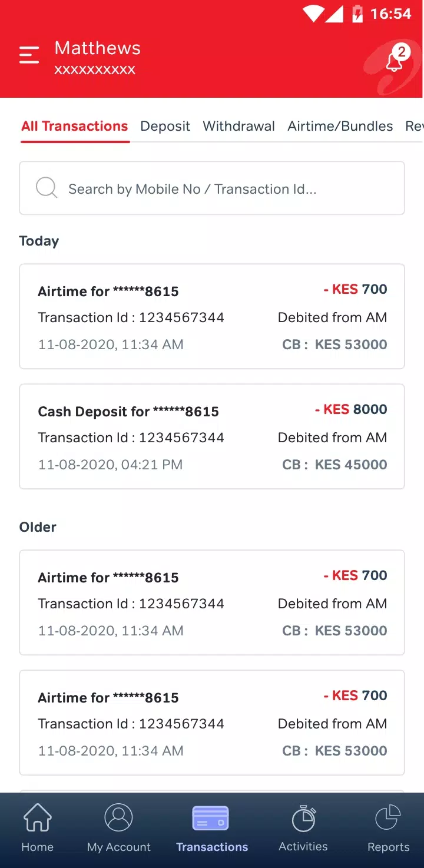Open Activities stopwatch icon

(x=304, y=818)
